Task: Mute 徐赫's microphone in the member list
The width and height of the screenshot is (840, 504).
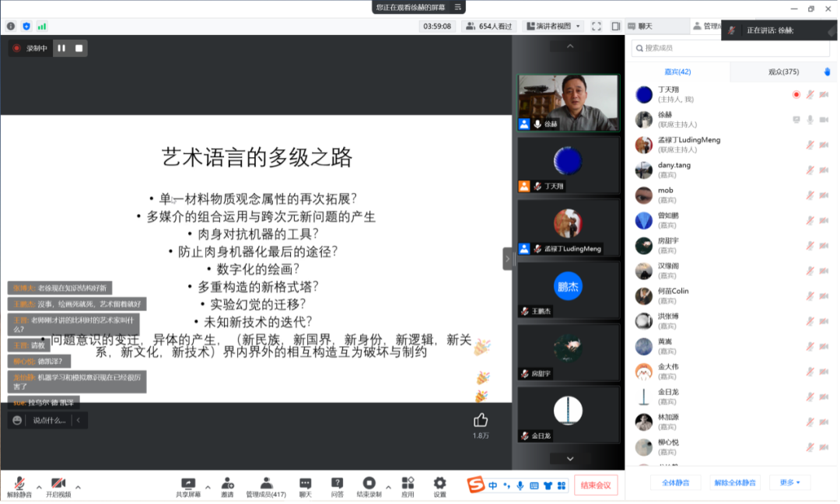Action: click(809, 121)
